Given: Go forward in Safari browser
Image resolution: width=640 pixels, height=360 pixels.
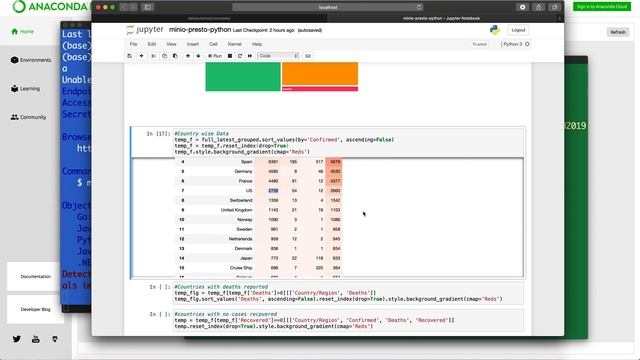Looking at the screenshot, I should [x=133, y=7].
